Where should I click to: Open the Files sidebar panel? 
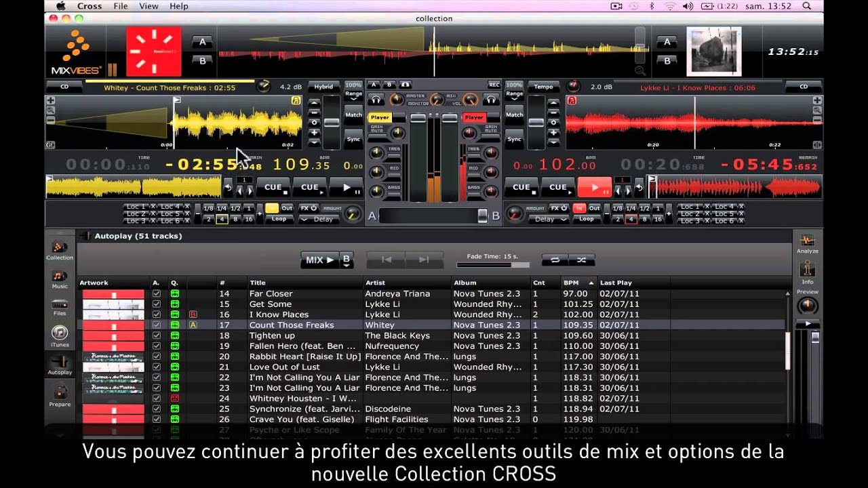pyautogui.click(x=60, y=308)
